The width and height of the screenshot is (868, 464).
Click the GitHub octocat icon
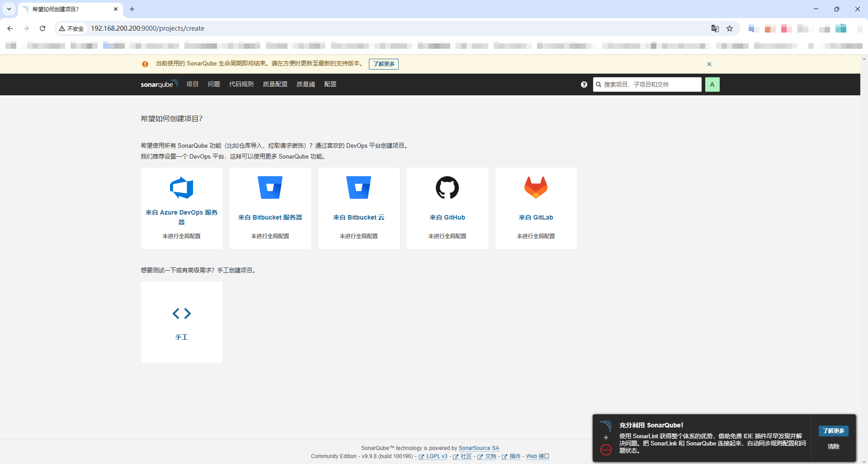click(x=447, y=187)
